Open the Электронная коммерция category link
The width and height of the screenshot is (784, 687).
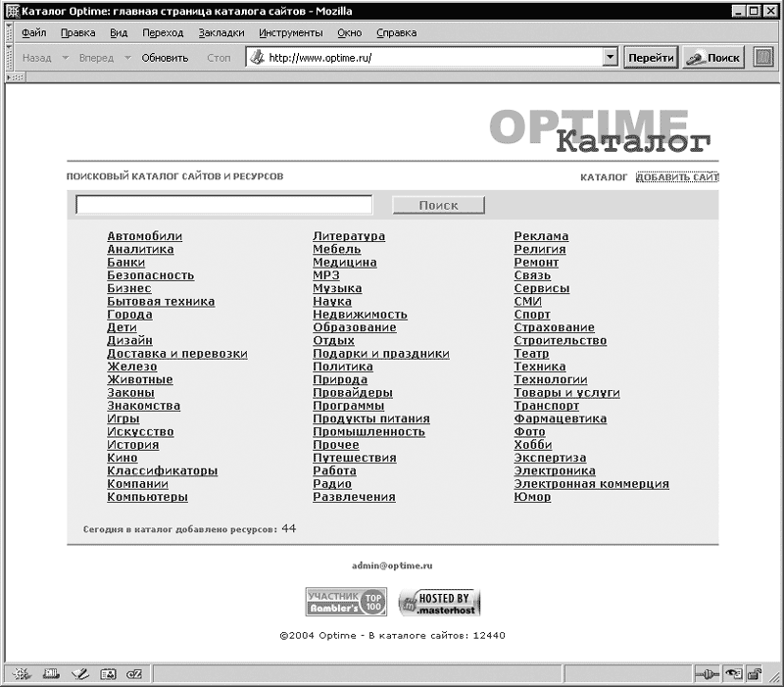click(591, 483)
